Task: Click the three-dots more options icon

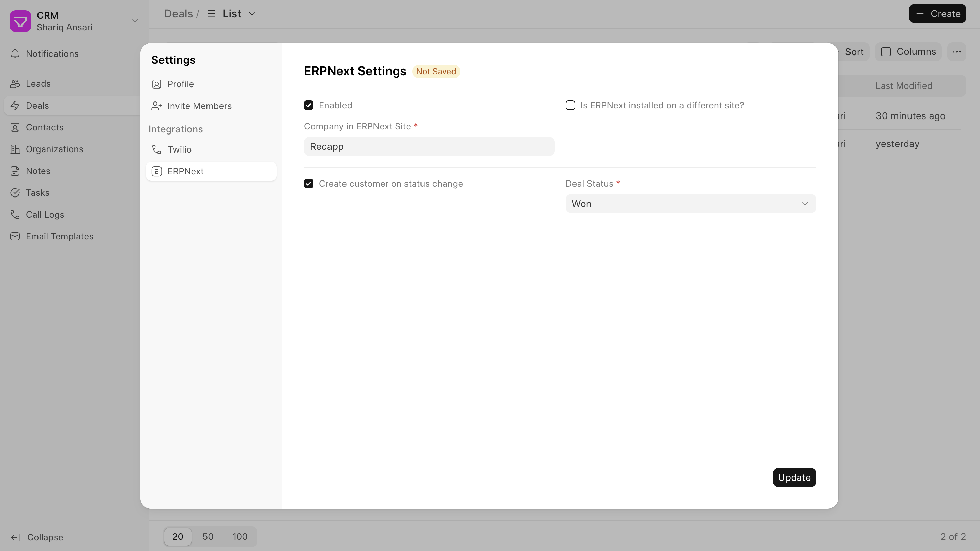Action: pos(956,52)
